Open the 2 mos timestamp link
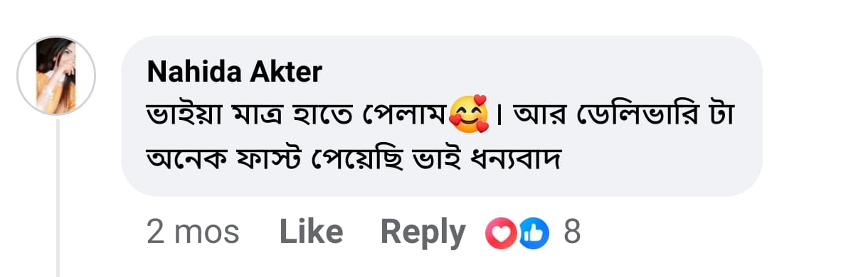868x277 pixels. pos(193,232)
